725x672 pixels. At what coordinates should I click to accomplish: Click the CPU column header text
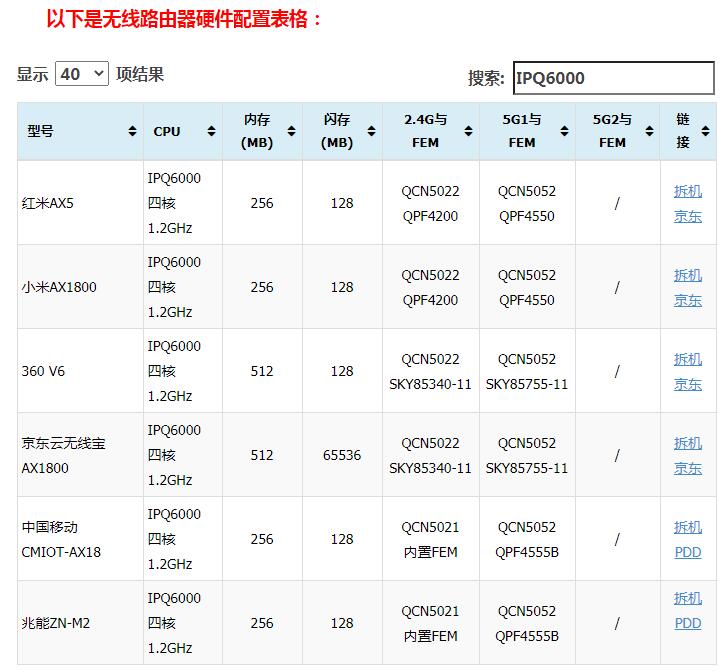[166, 131]
